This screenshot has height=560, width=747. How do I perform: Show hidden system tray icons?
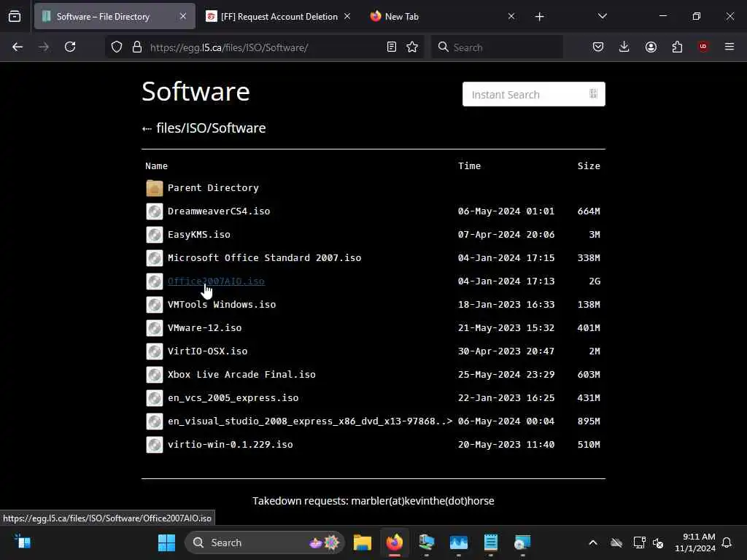pyautogui.click(x=593, y=542)
